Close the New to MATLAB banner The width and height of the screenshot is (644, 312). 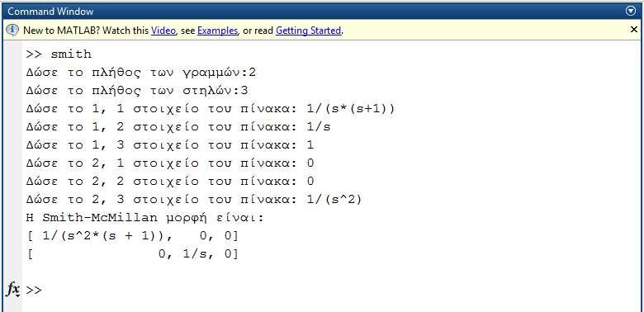point(634,30)
